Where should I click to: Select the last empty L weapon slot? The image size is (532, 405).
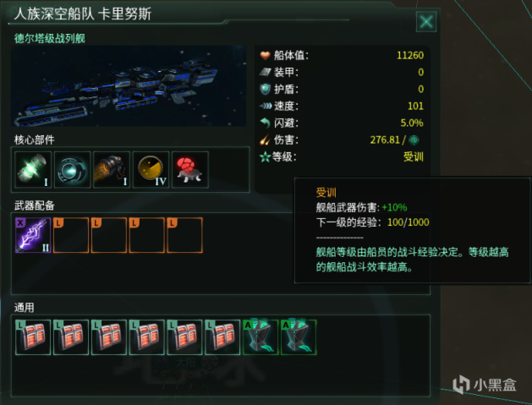[x=184, y=235]
